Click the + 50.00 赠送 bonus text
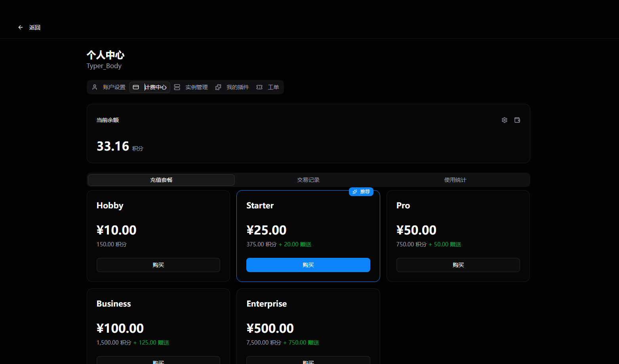The image size is (619, 364). [x=445, y=244]
